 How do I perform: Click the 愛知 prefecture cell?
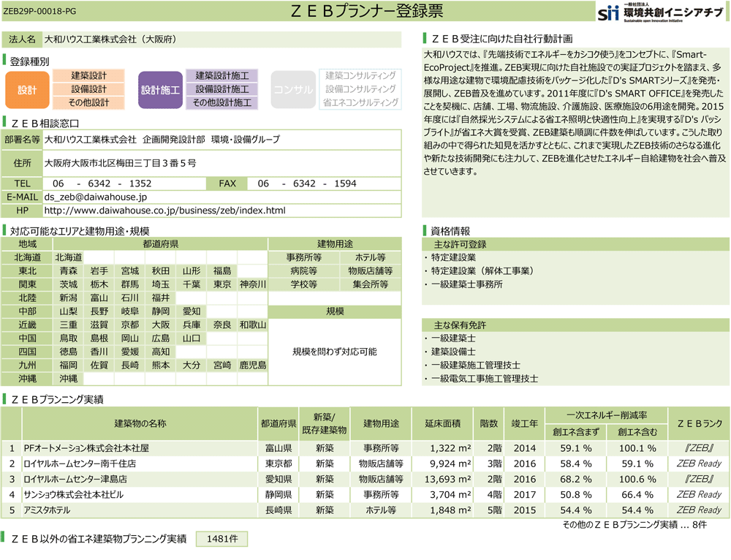pos(191,311)
